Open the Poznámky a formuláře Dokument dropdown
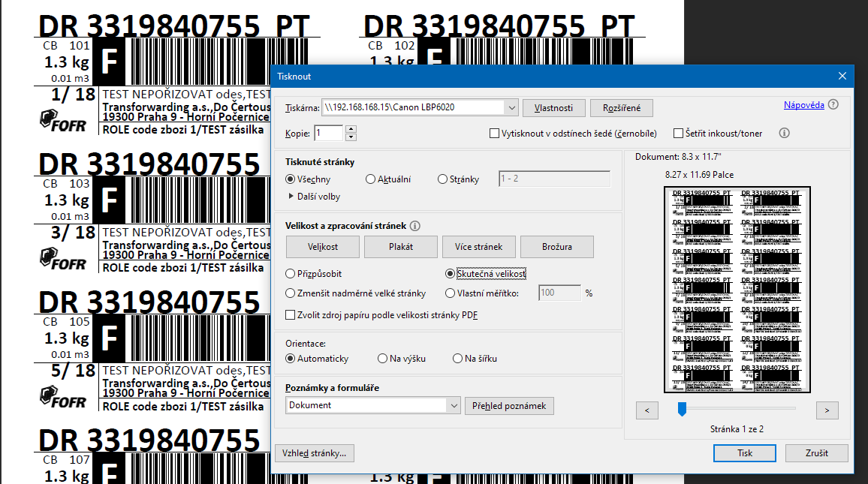Image resolution: width=868 pixels, height=484 pixels. [x=453, y=405]
